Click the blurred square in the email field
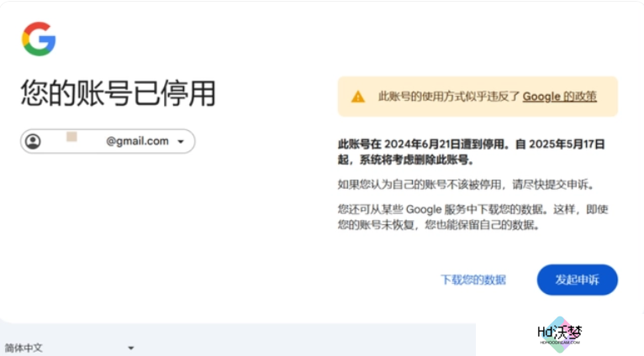The image size is (644, 356). tap(71, 137)
